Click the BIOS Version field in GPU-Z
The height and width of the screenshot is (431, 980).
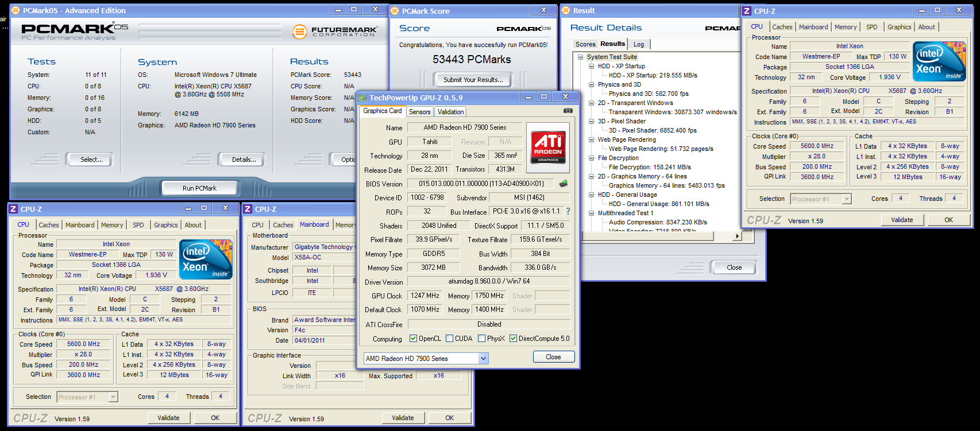[x=481, y=184]
